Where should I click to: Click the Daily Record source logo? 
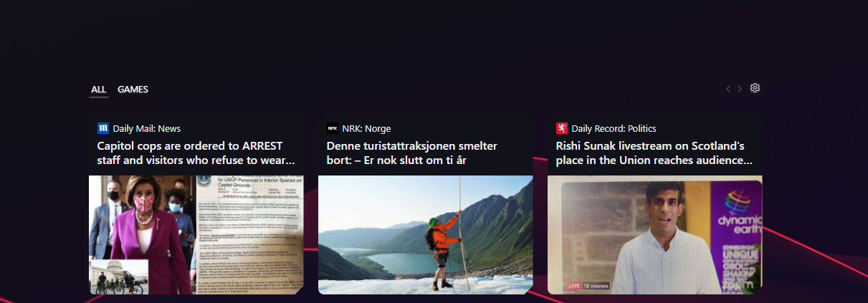click(561, 129)
